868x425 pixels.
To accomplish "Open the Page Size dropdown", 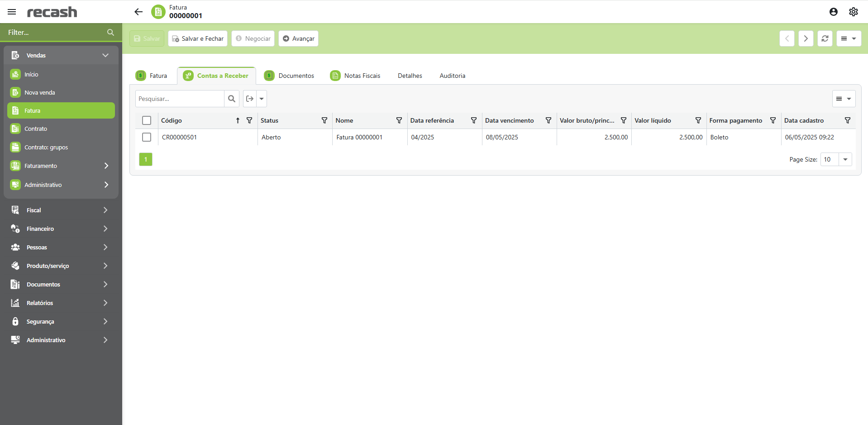I will 845,159.
